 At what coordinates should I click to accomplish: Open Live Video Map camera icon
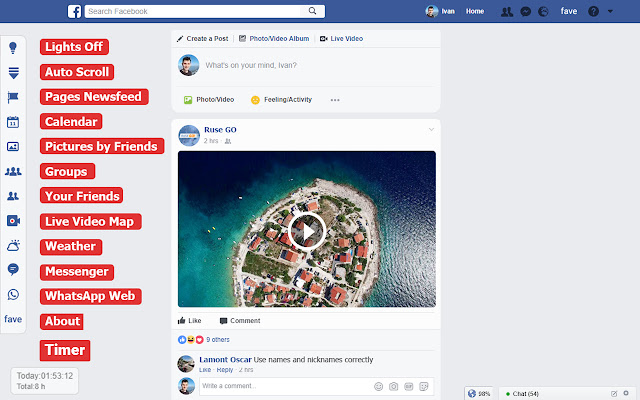(13, 221)
